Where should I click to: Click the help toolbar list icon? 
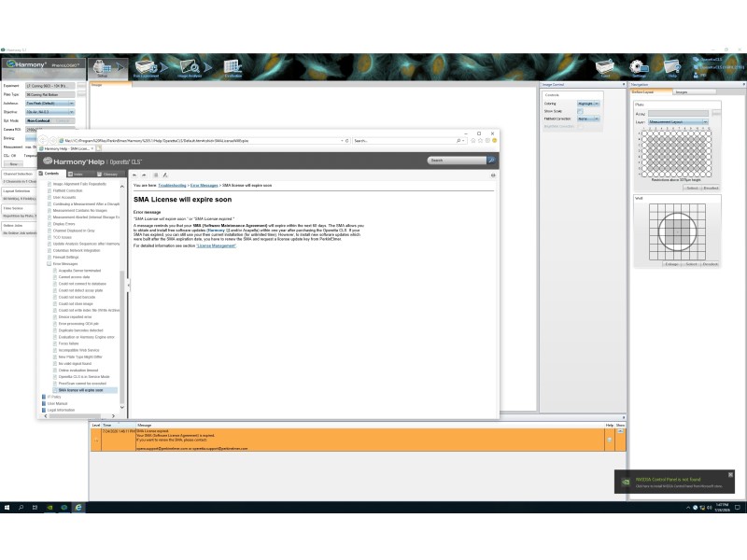(155, 175)
